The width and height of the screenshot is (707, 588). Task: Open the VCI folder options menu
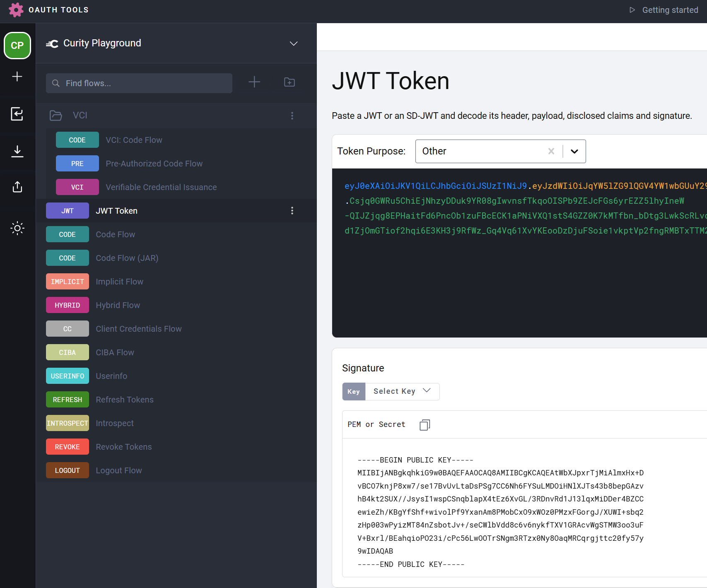pyautogui.click(x=292, y=116)
